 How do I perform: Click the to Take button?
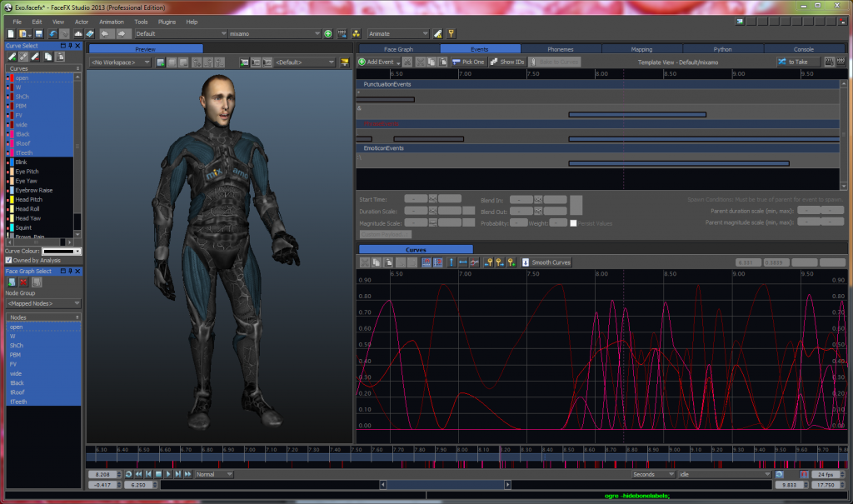pyautogui.click(x=792, y=62)
